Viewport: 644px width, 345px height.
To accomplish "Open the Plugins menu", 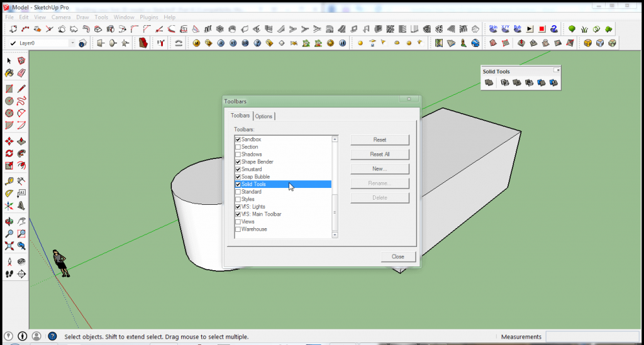I will [x=148, y=17].
